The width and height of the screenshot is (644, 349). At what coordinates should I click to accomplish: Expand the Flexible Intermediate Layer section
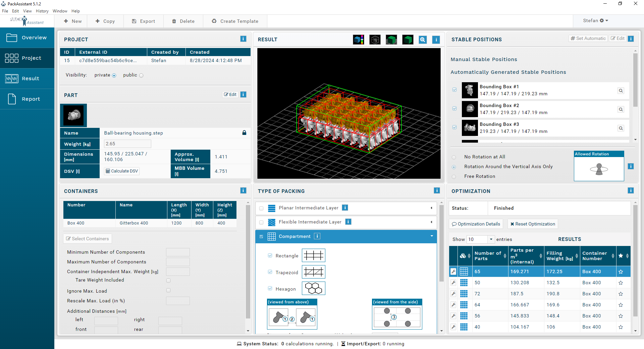point(431,222)
